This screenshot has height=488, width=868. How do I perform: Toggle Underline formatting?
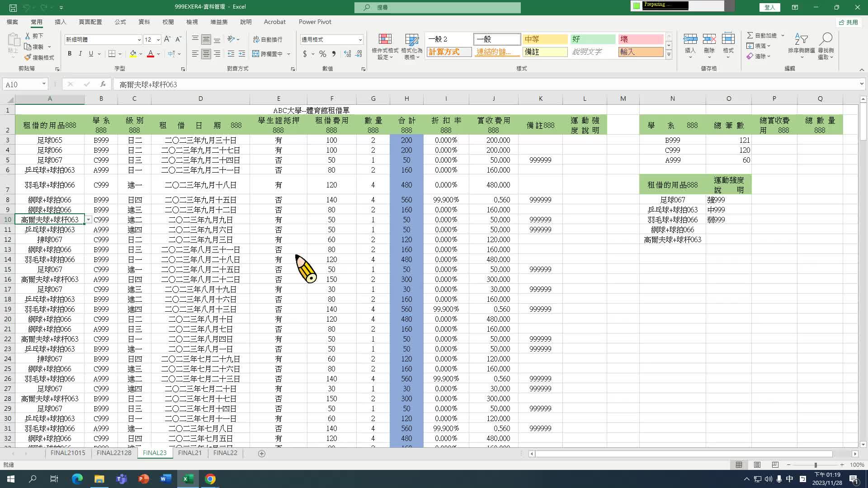pos(91,54)
